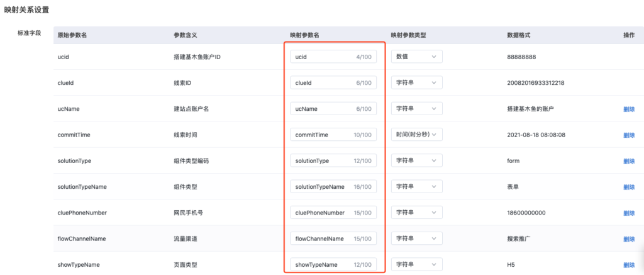
Task: Focus the solutionTypeName mapping input field
Action: 321,187
